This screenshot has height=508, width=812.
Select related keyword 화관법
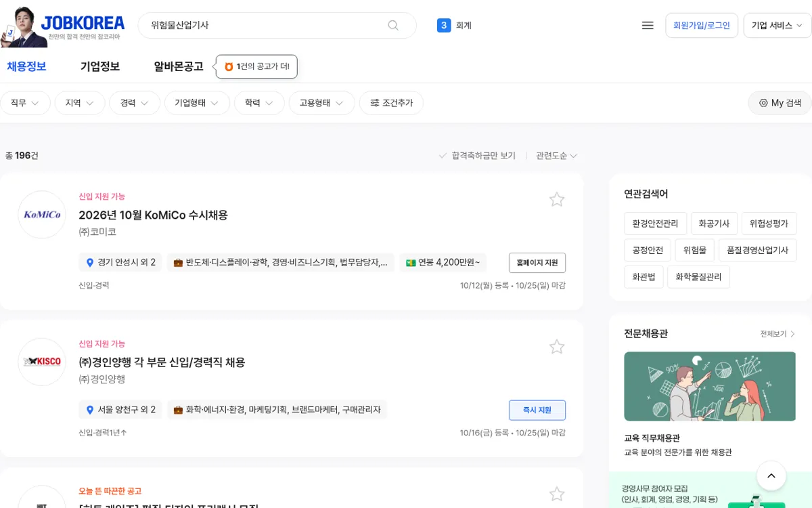(x=644, y=277)
